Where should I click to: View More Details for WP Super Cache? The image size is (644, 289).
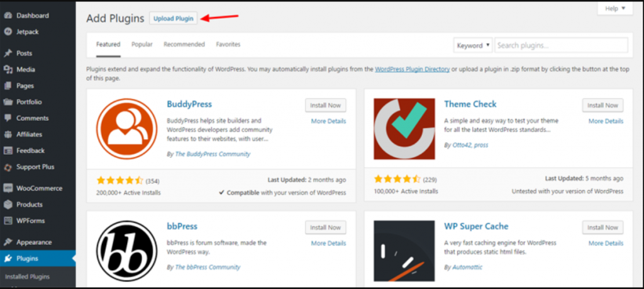(606, 244)
